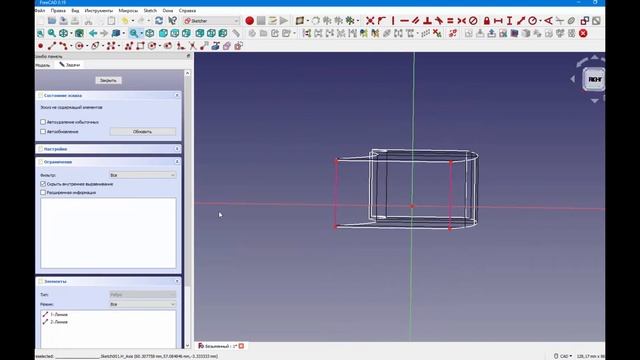Apply parallel constraint
This screenshot has width=640, height=360.
tap(416, 20)
